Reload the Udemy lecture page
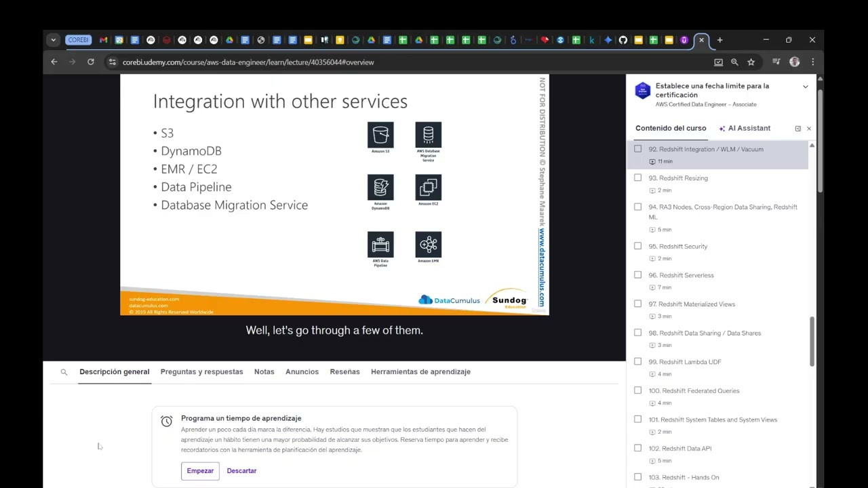 point(90,62)
